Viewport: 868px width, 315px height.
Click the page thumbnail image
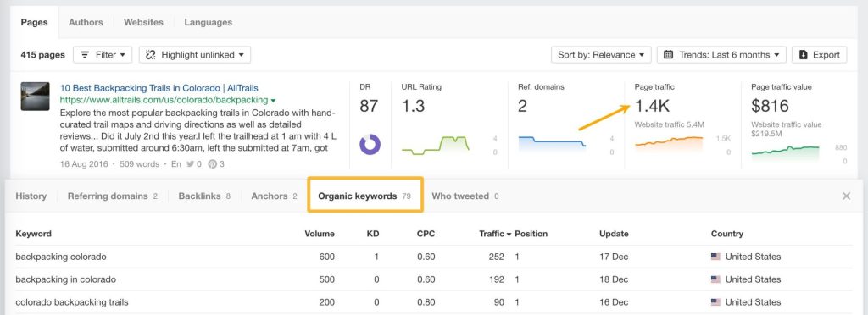(35, 97)
